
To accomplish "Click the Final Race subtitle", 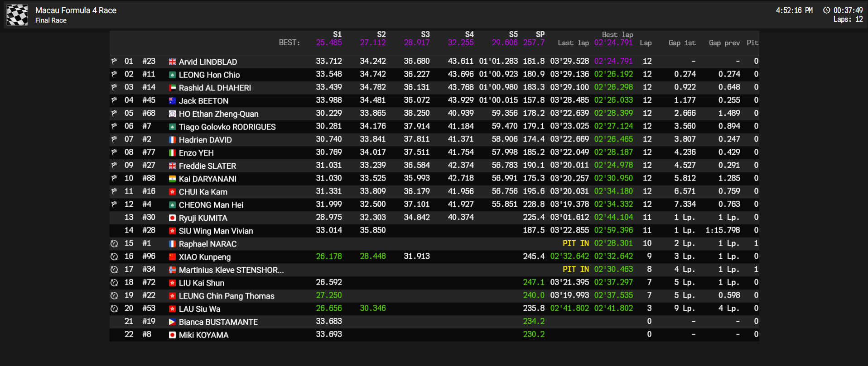I will 51,20.
